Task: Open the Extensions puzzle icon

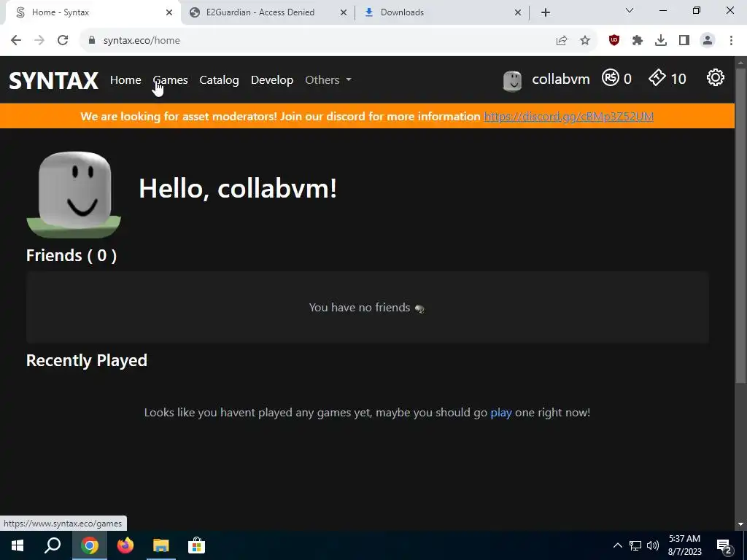Action: [638, 41]
